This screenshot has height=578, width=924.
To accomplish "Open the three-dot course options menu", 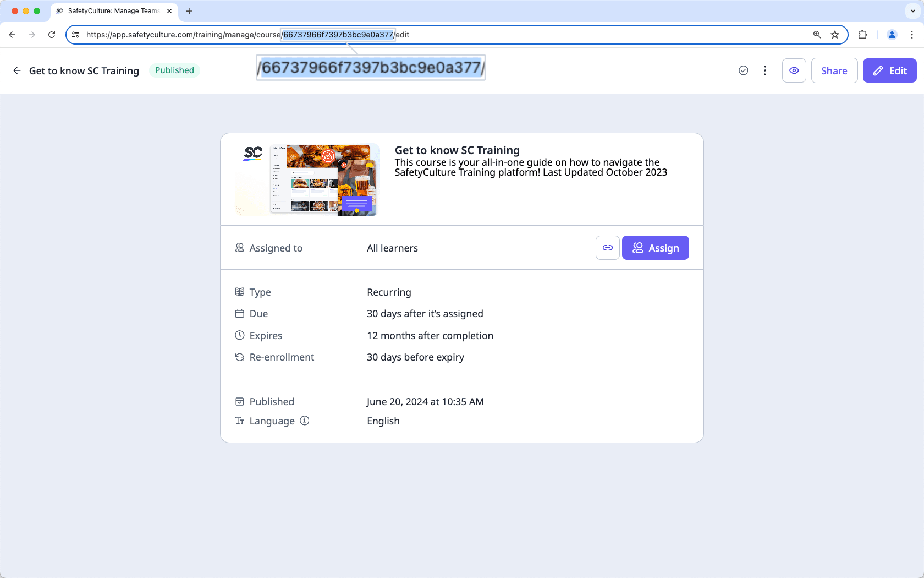I will [765, 70].
